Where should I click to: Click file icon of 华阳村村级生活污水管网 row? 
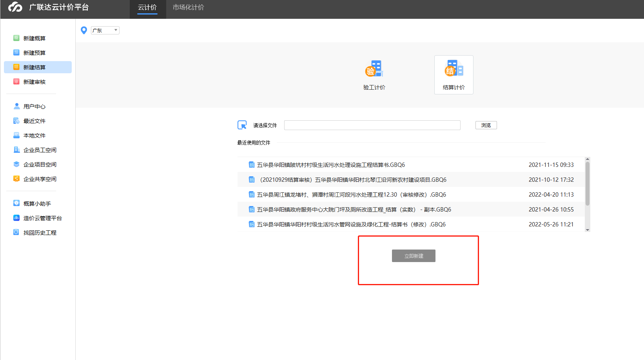tap(252, 224)
